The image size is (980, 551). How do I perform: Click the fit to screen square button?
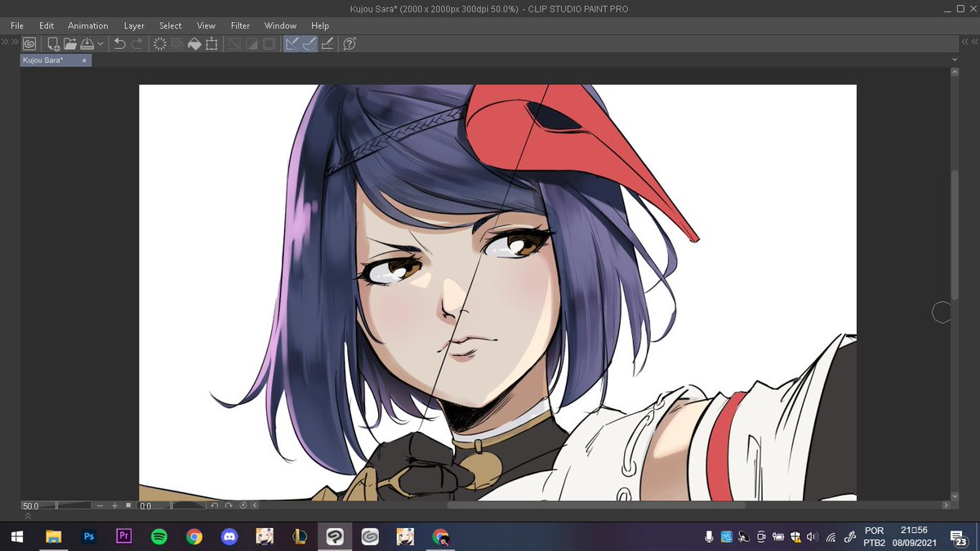pyautogui.click(x=128, y=506)
